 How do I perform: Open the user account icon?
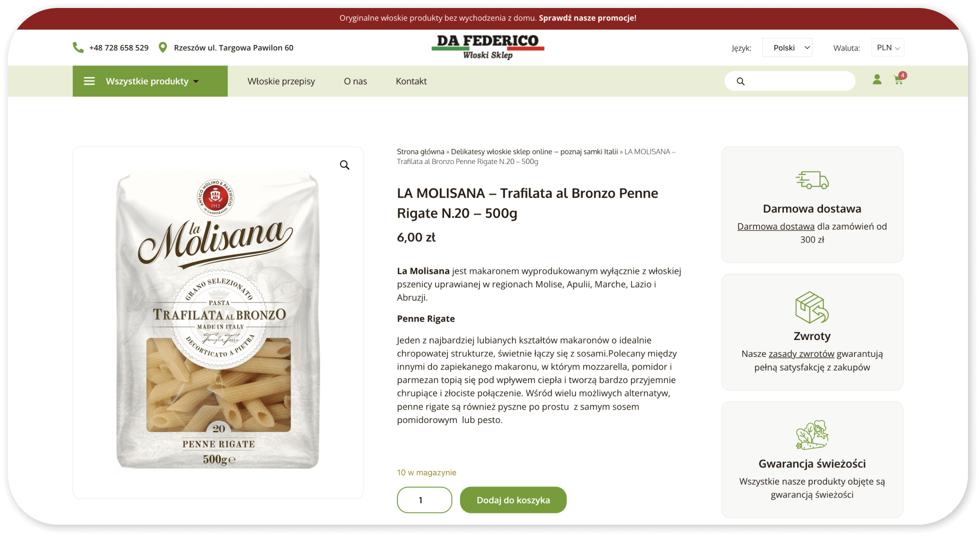877,79
